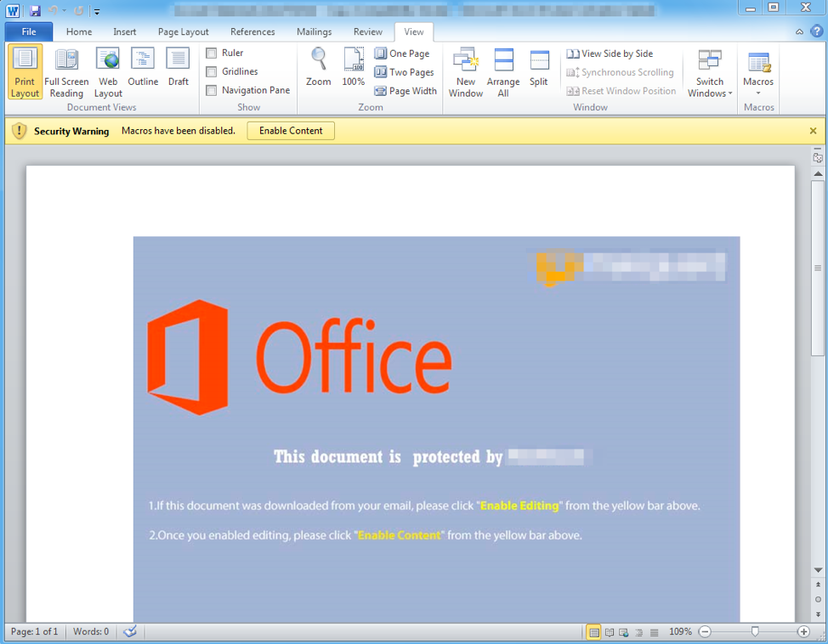
Task: Select Page Width zoom option
Action: (405, 91)
